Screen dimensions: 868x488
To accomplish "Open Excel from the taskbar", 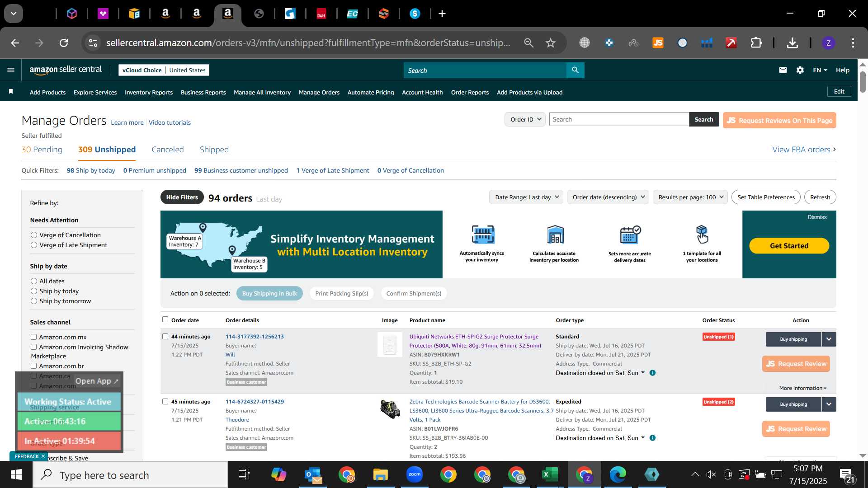I will tap(550, 474).
